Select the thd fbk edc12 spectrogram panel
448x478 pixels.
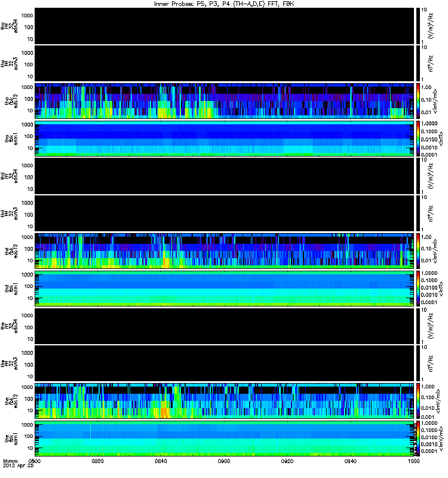225,251
